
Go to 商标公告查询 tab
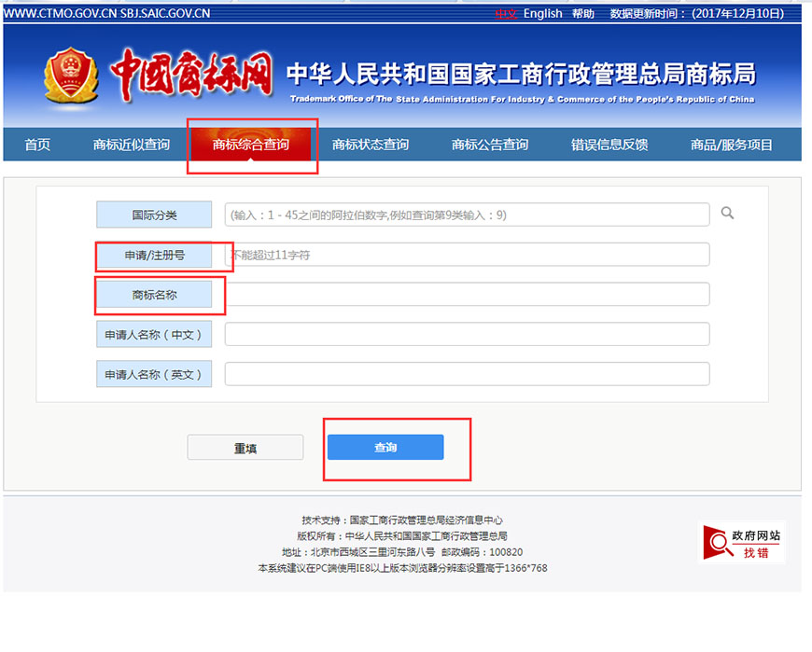490,145
